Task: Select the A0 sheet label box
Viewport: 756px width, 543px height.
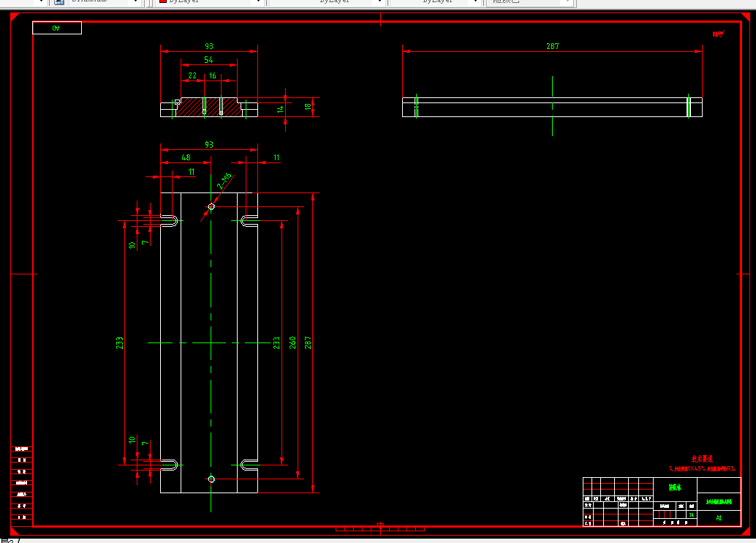Action: point(57,28)
